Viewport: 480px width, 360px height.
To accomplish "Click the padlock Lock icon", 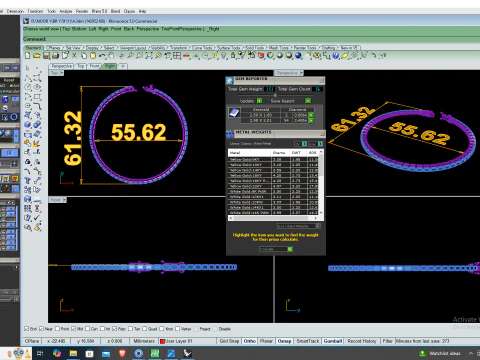I will (x=233, y=56).
